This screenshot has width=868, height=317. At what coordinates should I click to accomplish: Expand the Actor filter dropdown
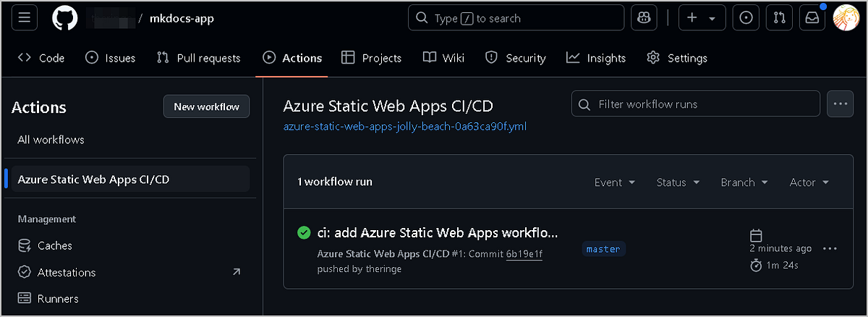coord(809,182)
